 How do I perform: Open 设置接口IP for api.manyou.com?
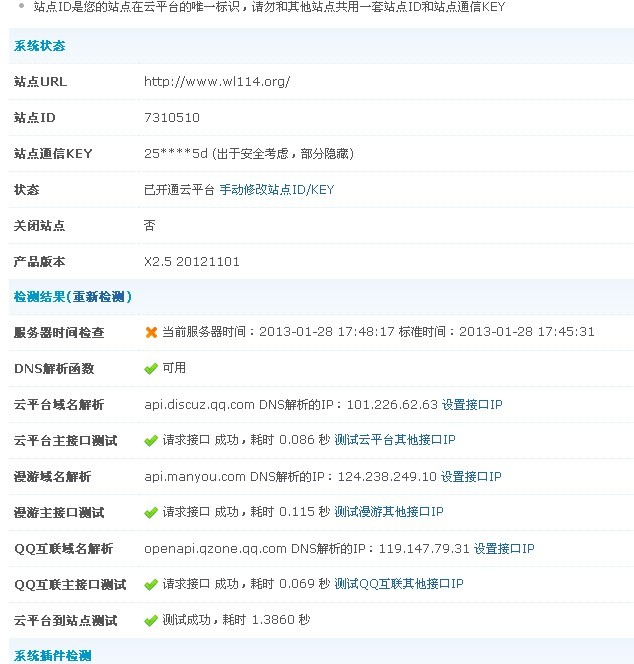pos(471,477)
